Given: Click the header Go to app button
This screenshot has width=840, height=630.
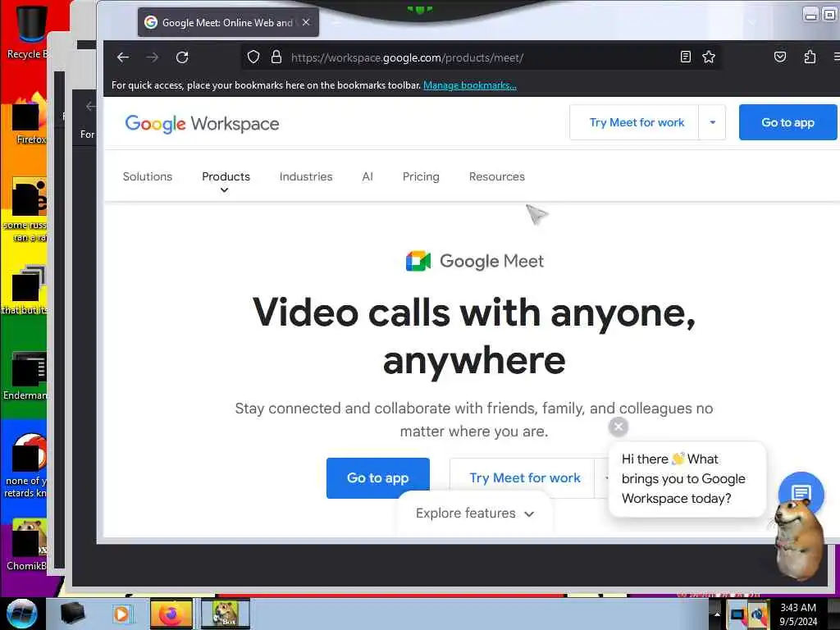Looking at the screenshot, I should click(x=787, y=123).
